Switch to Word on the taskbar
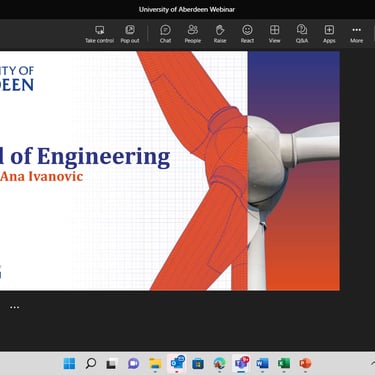Viewport: 375px width, 375px height. (x=262, y=363)
